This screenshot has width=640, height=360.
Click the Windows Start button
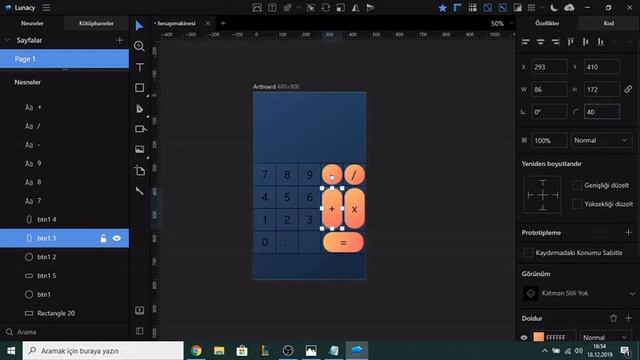pos(11,351)
